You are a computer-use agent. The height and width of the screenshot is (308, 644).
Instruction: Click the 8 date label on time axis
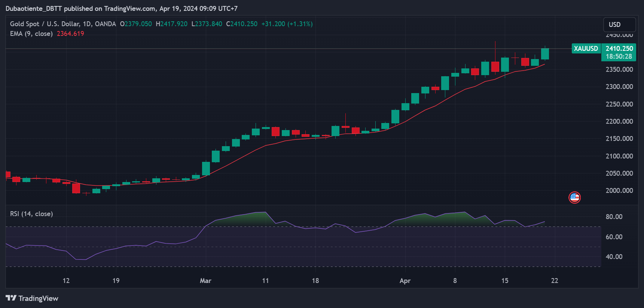pos(455,281)
